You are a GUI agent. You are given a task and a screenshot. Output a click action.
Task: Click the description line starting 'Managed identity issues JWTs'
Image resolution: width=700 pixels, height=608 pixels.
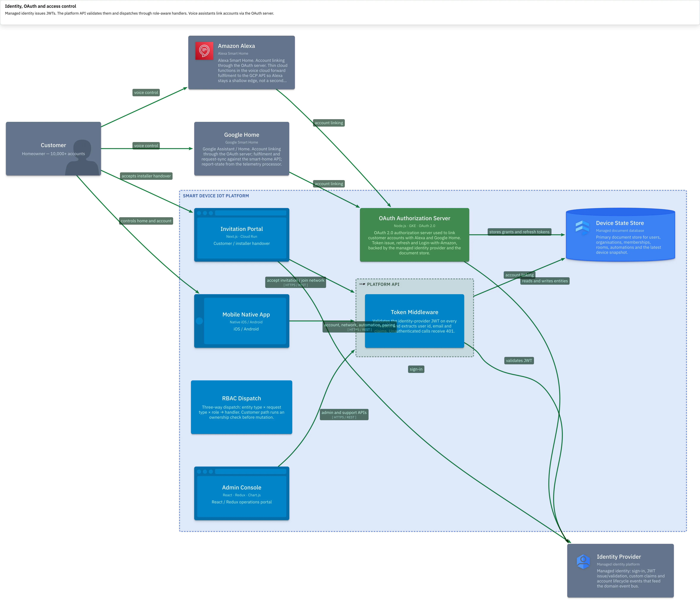click(139, 14)
